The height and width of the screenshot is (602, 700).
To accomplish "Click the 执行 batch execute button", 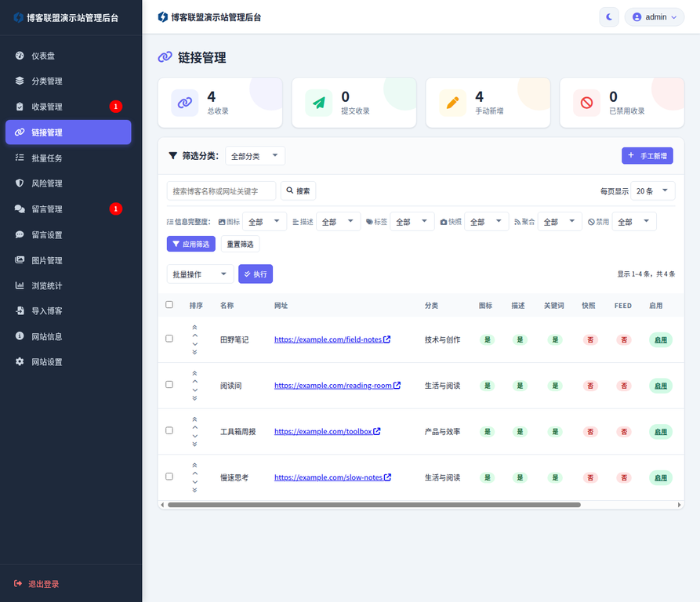I will (x=256, y=274).
